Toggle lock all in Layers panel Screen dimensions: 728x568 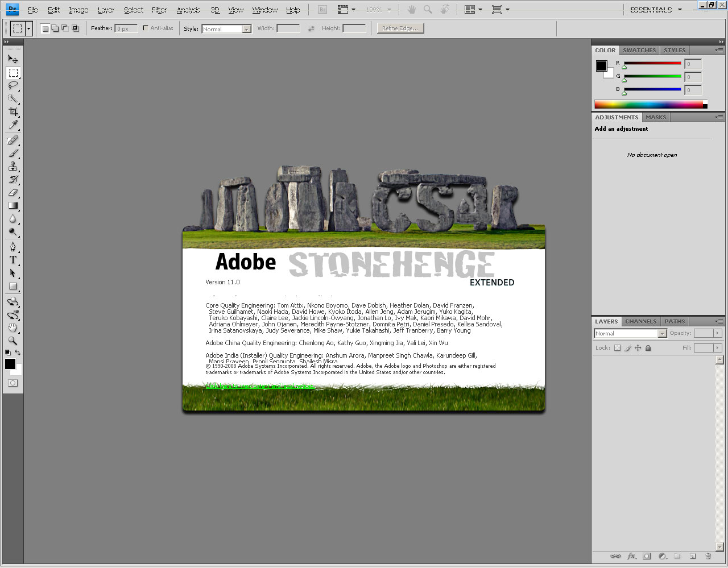pos(648,348)
